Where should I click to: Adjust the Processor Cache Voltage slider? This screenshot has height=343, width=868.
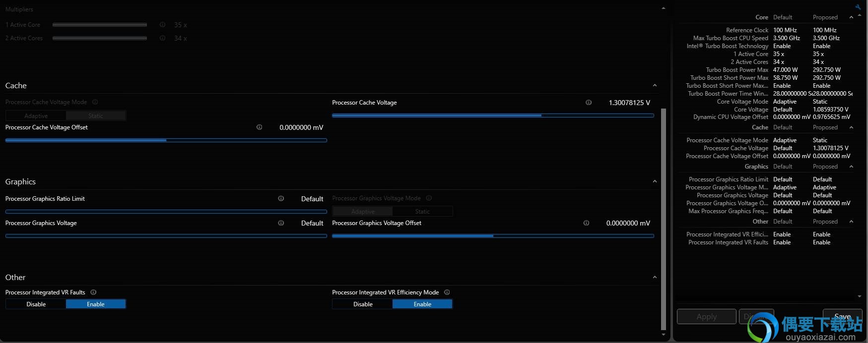pos(493,115)
